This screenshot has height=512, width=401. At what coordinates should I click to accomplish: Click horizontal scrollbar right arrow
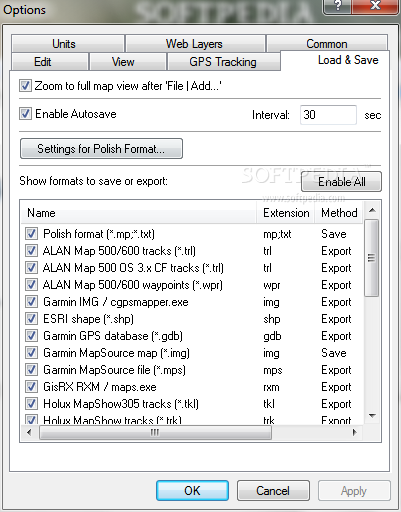[x=354, y=433]
